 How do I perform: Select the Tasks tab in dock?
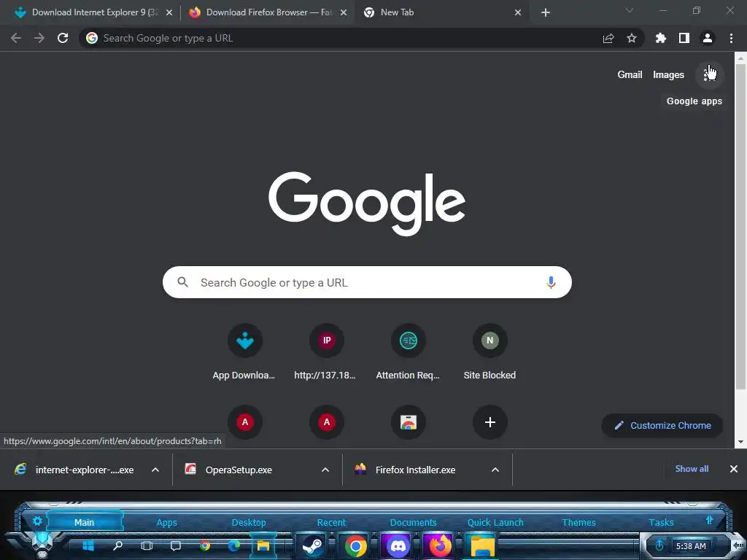coord(661,522)
